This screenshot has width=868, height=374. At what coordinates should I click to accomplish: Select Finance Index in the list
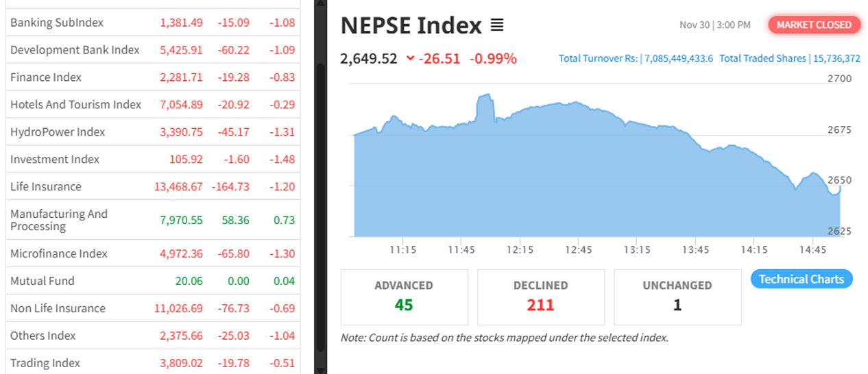(x=46, y=77)
